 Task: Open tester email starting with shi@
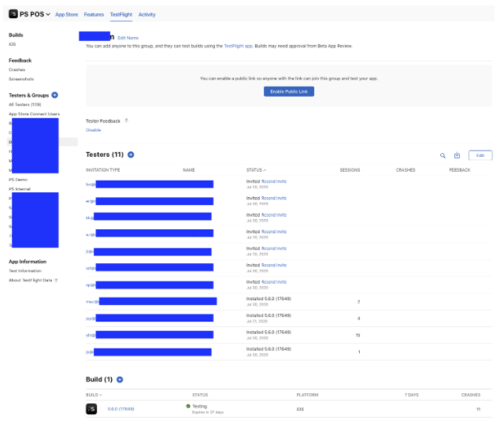91,335
